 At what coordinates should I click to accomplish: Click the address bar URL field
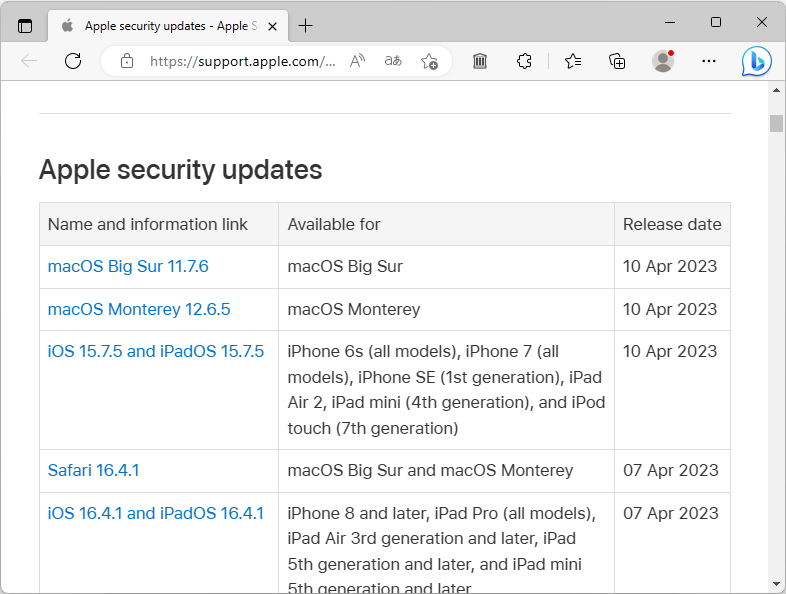click(242, 61)
